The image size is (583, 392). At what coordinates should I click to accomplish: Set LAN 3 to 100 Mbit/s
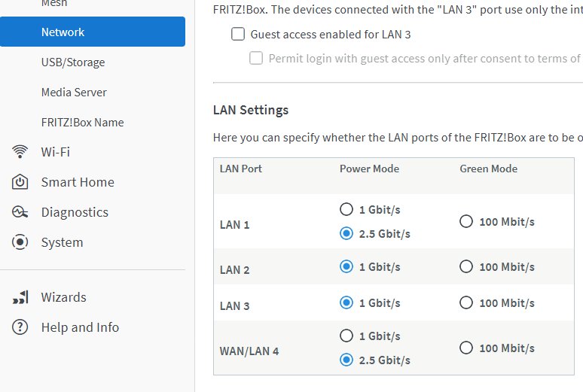click(466, 303)
